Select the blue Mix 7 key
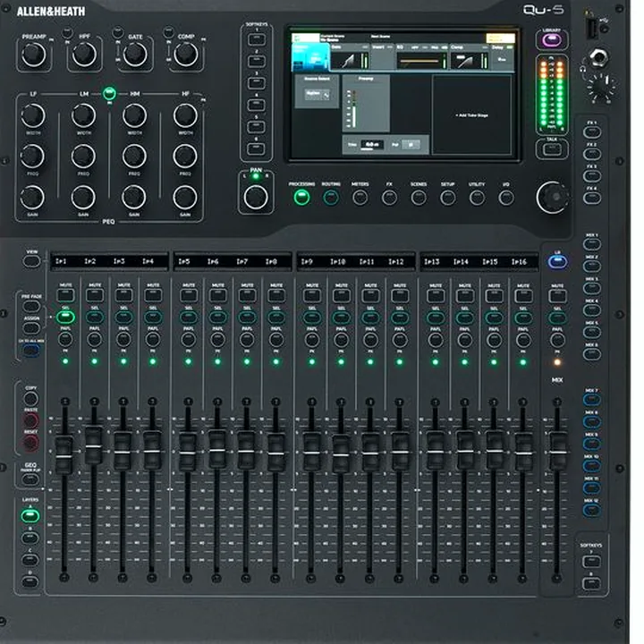This screenshot has width=644, height=644. click(592, 400)
